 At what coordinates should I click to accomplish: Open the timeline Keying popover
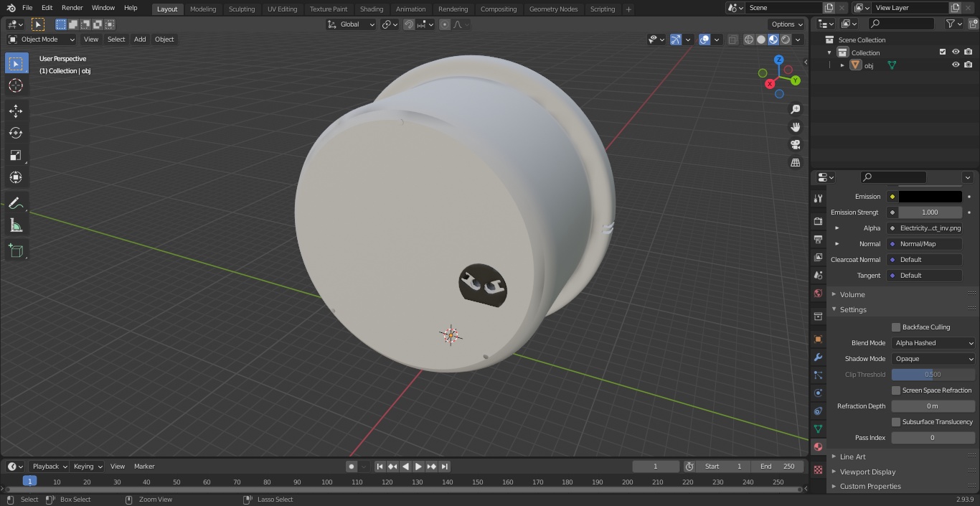tap(87, 467)
